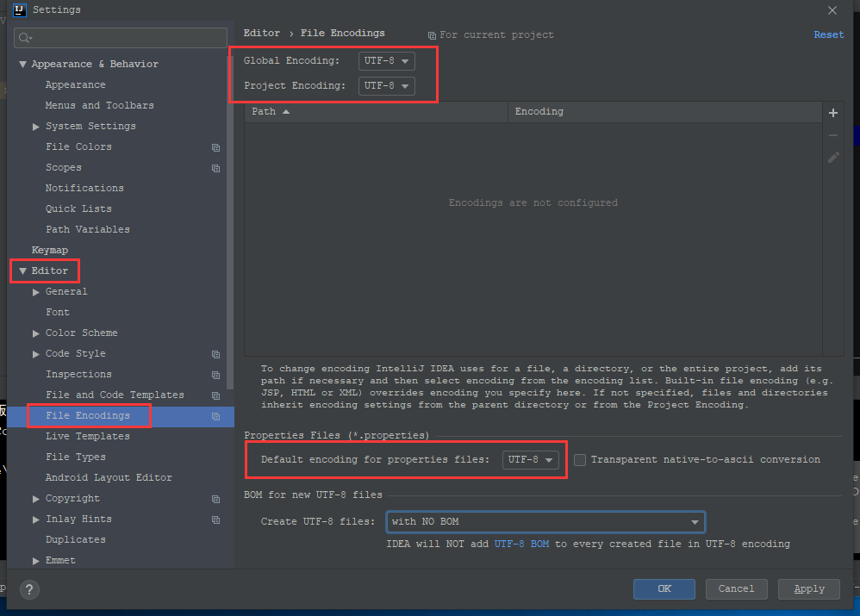The width and height of the screenshot is (860, 616).
Task: Expand the General node under Editor
Action: [x=35, y=292]
